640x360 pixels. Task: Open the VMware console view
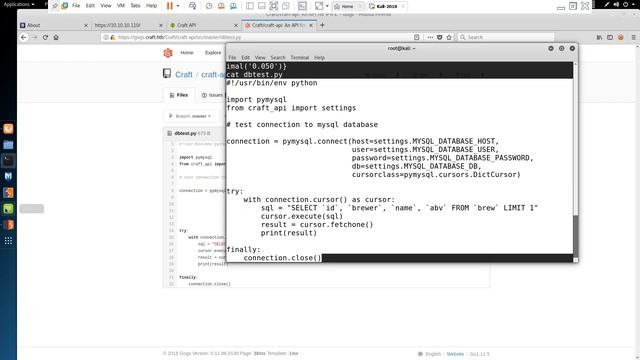pyautogui.click(x=302, y=6)
